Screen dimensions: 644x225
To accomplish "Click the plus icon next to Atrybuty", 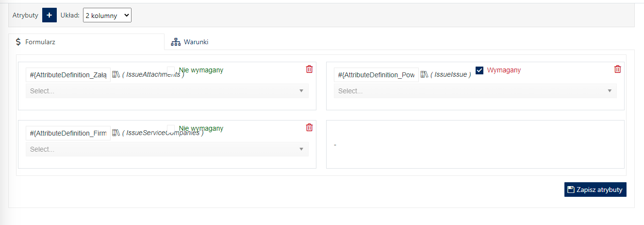I will [49, 15].
